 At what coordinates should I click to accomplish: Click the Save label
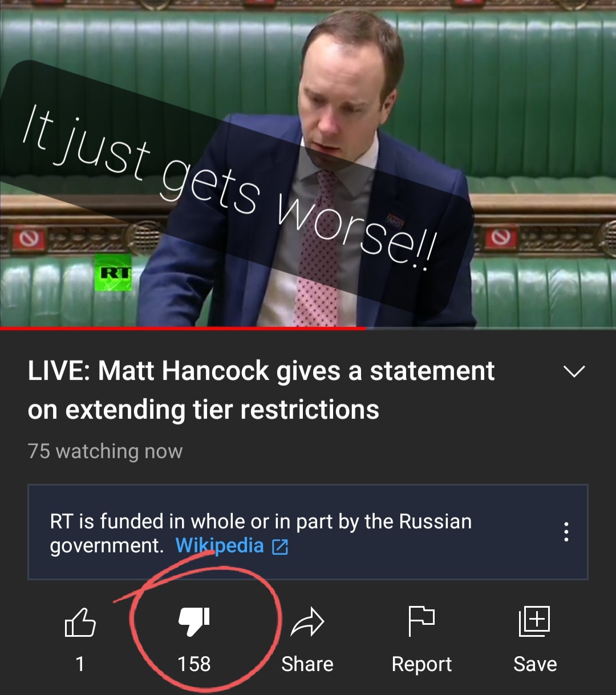[x=535, y=664]
